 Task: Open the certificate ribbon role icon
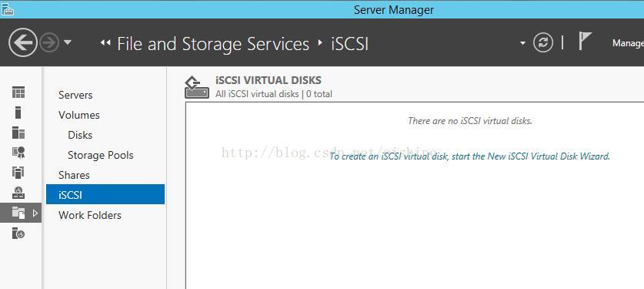(18, 153)
